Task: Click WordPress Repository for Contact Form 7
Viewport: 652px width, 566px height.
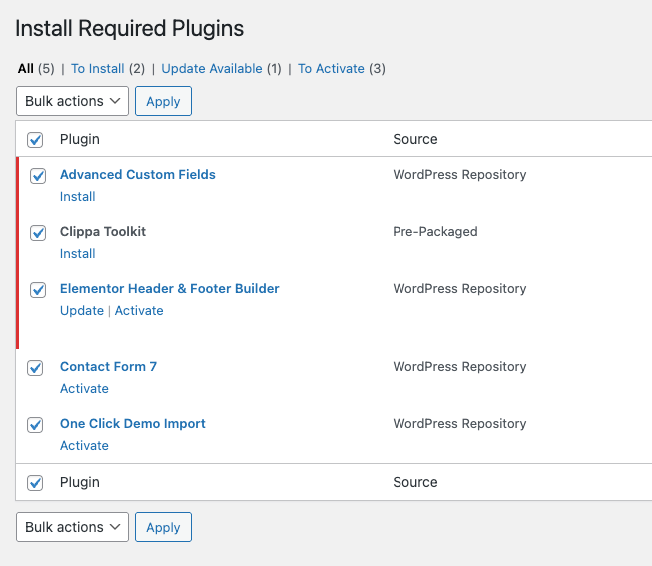Action: [x=460, y=366]
